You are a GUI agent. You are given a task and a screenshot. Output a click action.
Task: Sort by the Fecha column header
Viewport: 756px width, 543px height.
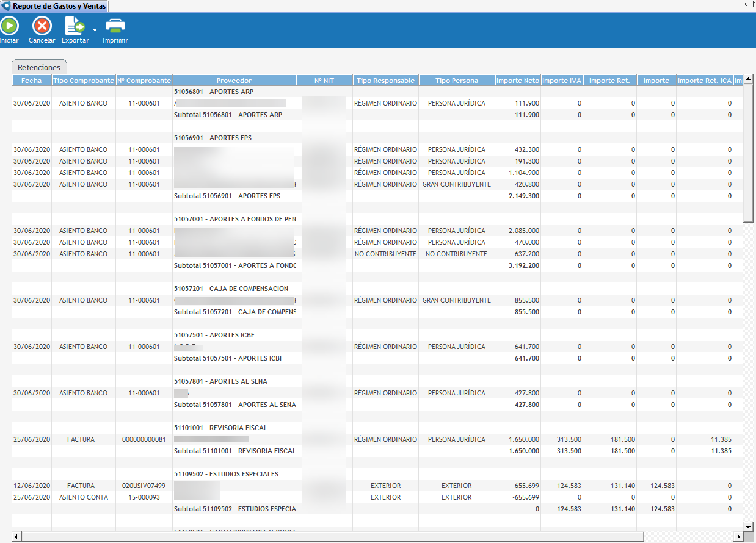point(32,81)
